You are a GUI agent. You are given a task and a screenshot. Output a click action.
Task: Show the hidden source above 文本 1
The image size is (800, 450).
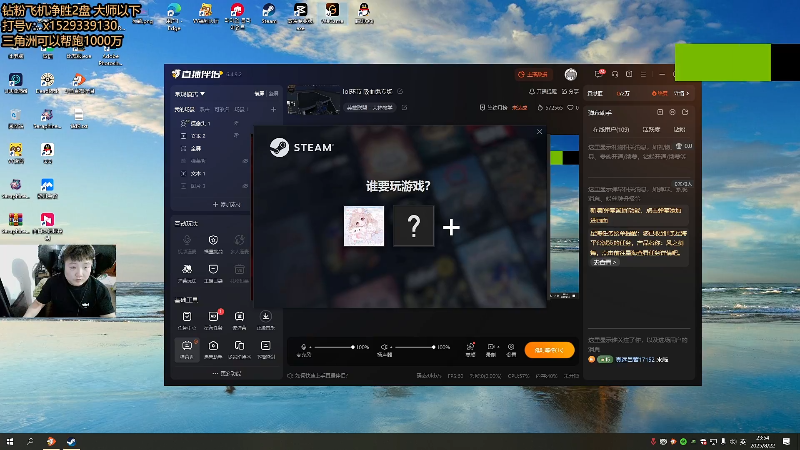[245, 161]
